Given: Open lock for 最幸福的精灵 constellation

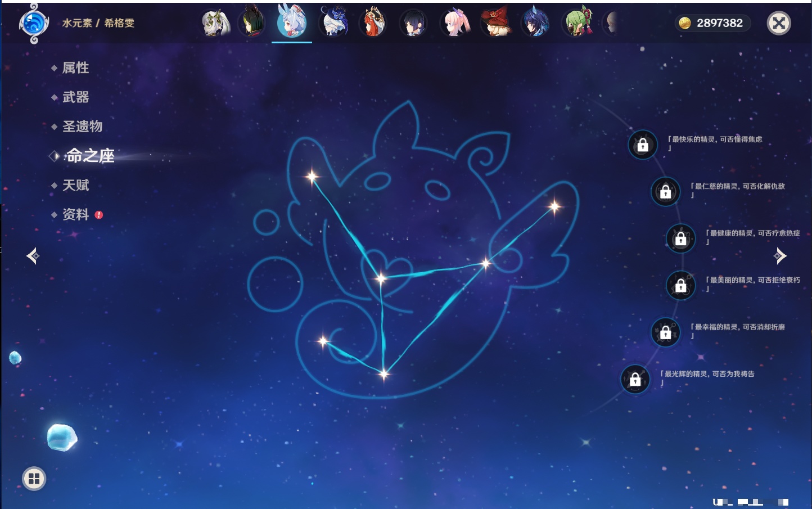Looking at the screenshot, I should pos(665,332).
